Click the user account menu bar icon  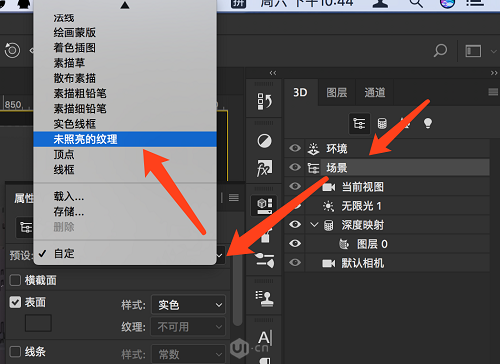click(380, 3)
